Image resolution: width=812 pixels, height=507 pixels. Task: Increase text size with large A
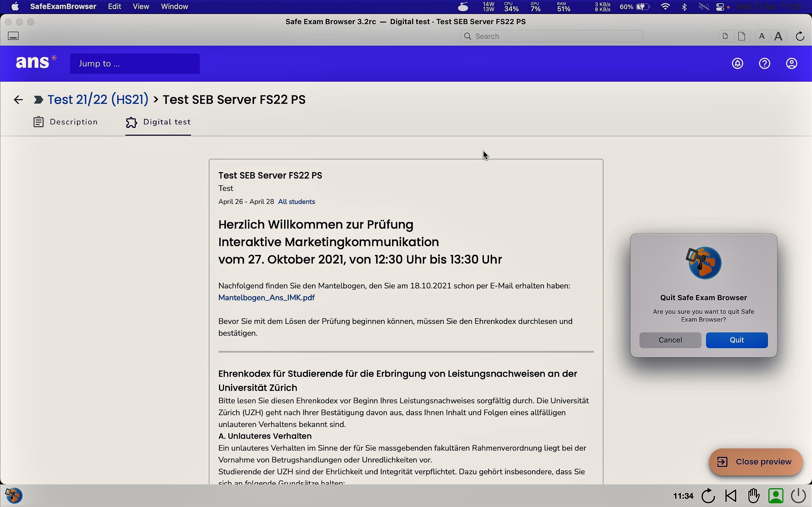tap(779, 36)
